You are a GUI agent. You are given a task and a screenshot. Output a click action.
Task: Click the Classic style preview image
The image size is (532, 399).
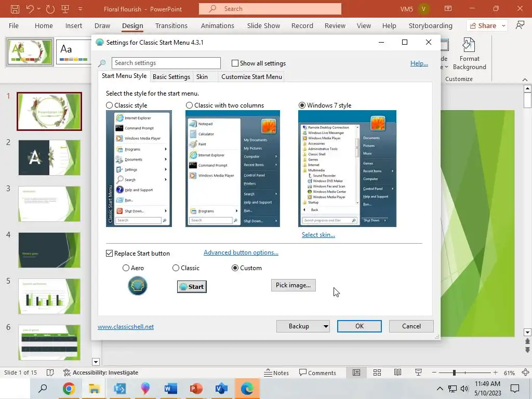pyautogui.click(x=139, y=168)
